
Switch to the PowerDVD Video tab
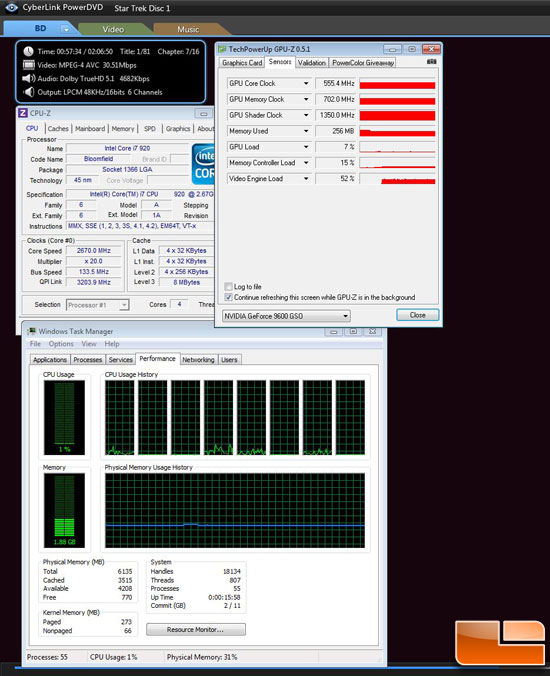pyautogui.click(x=113, y=29)
